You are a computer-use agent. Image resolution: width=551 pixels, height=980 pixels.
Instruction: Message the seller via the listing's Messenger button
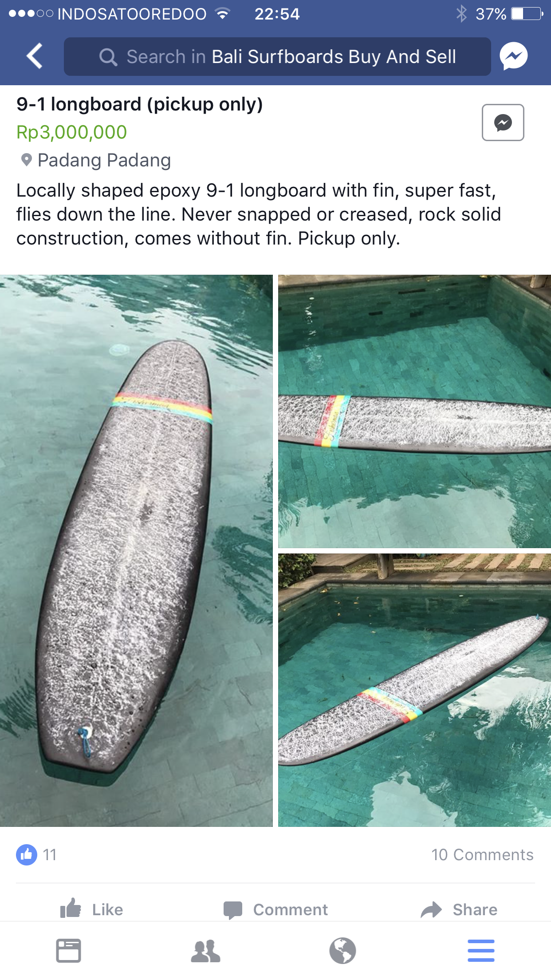(503, 122)
